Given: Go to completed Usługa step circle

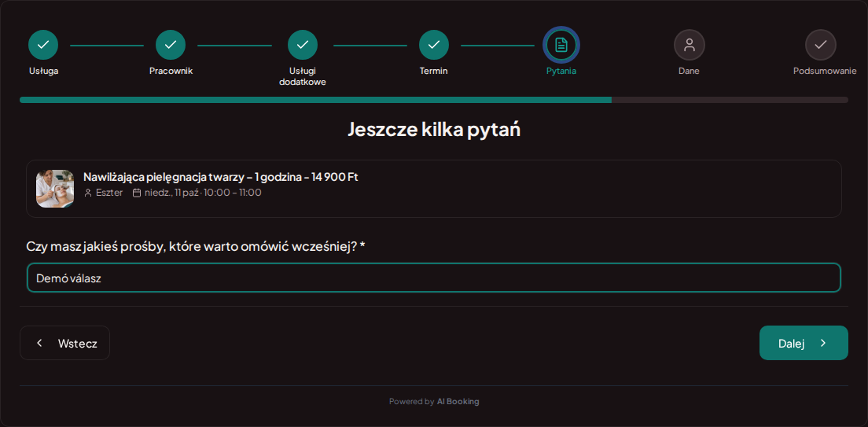Looking at the screenshot, I should click(x=43, y=45).
